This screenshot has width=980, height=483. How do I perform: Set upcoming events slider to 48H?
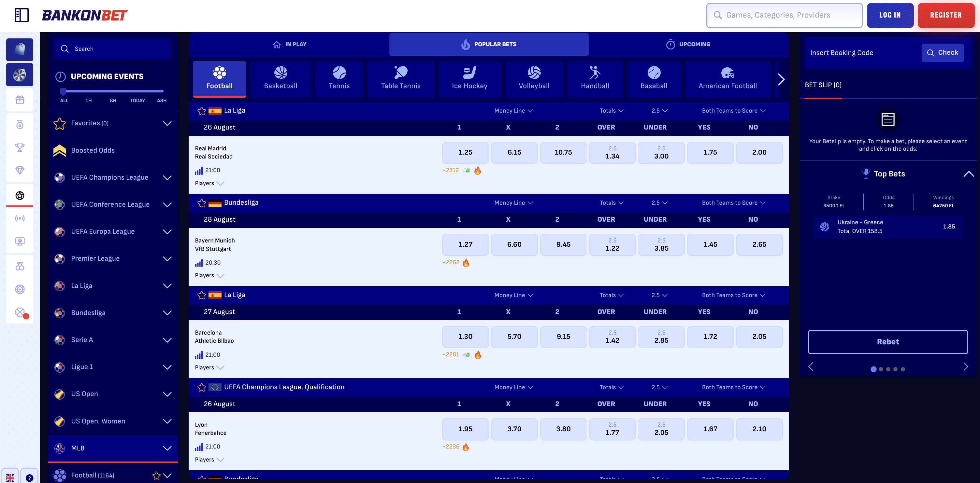(x=162, y=100)
